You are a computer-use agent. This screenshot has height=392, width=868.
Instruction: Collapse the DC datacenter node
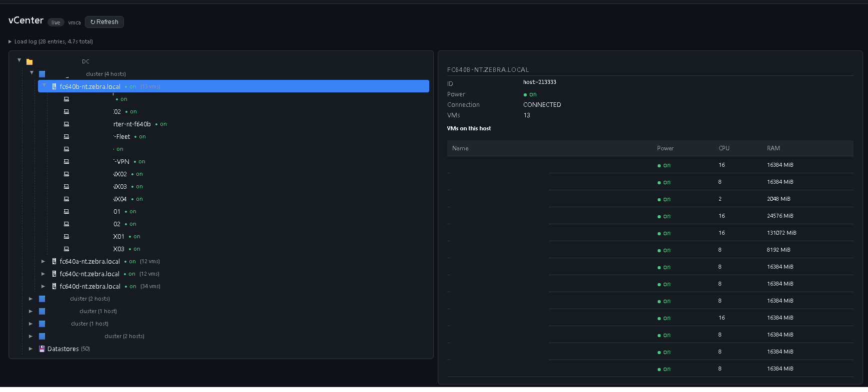coord(19,60)
